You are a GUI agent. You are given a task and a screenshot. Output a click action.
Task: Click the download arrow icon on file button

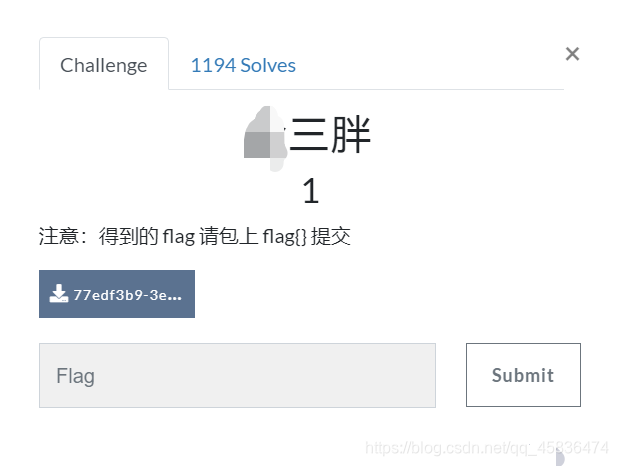(x=58, y=294)
